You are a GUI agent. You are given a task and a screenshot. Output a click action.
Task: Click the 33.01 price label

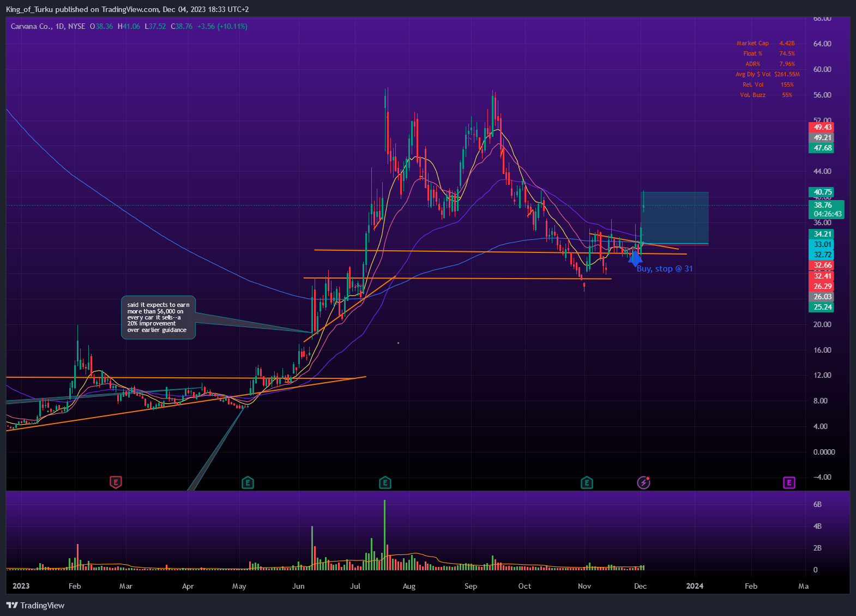pyautogui.click(x=821, y=244)
